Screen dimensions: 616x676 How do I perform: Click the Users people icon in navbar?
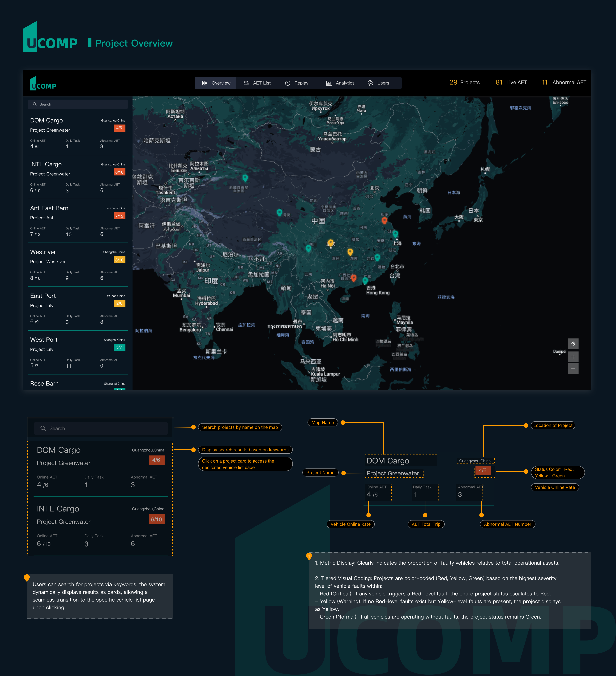click(371, 83)
